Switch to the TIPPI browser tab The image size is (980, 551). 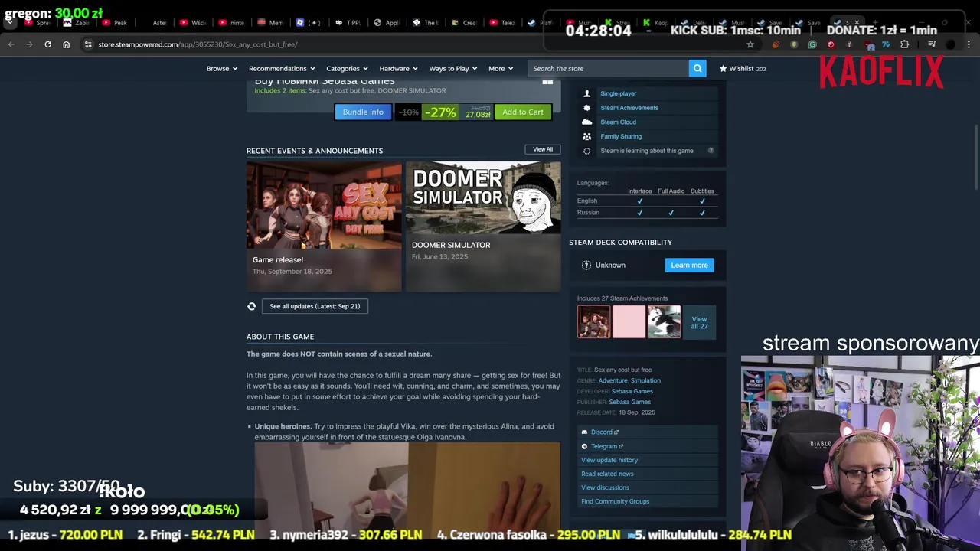pos(347,23)
